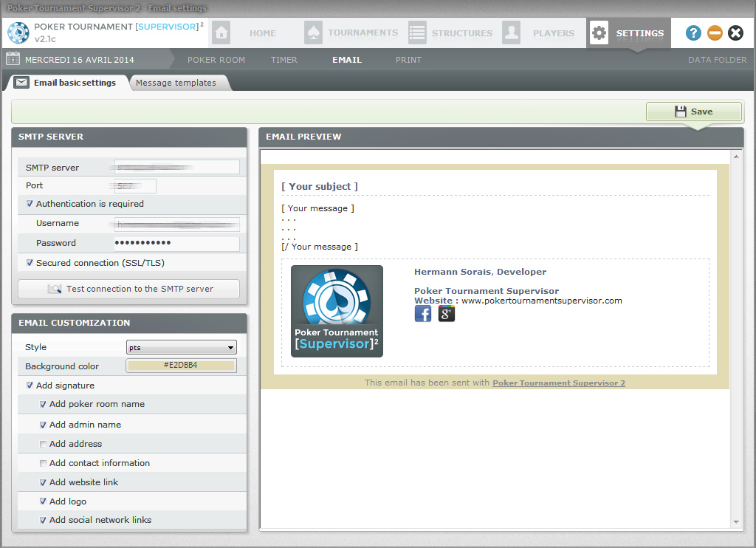Image resolution: width=756 pixels, height=548 pixels.
Task: Toggle Secured connection (SSL/TLS) checkbox
Action: (x=30, y=263)
